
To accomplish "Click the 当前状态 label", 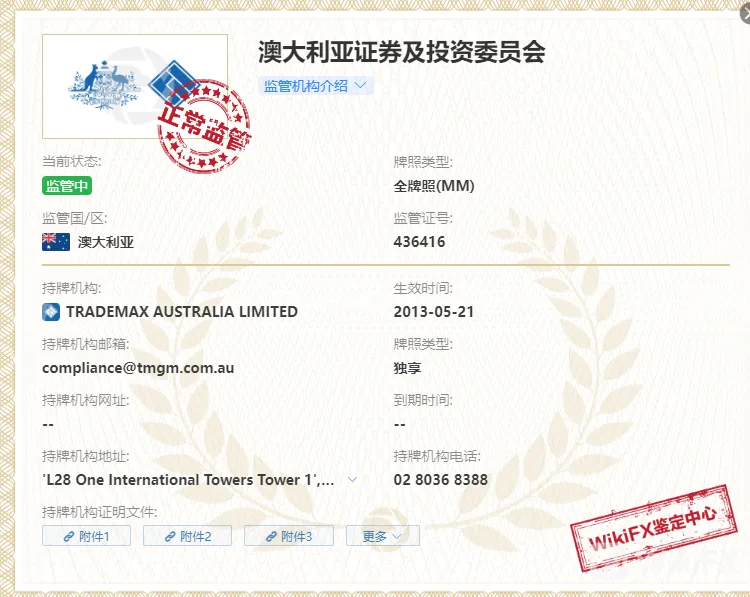I will point(72,161).
